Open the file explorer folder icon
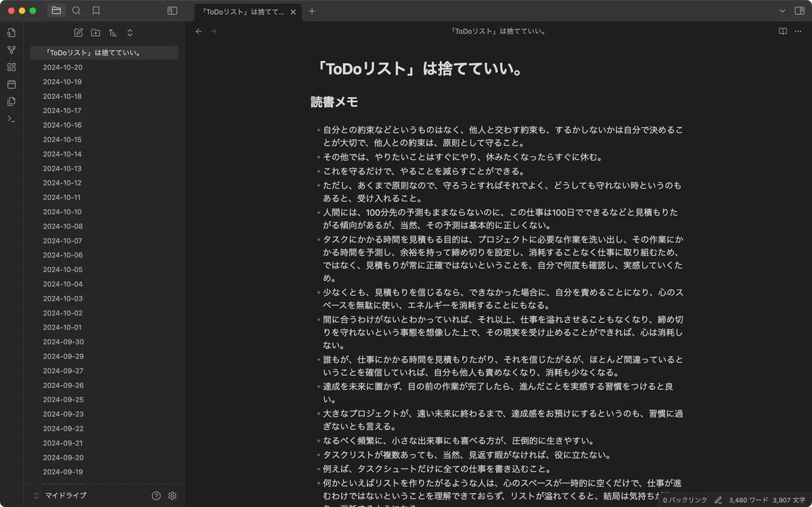Viewport: 812px width, 507px height. (56, 11)
